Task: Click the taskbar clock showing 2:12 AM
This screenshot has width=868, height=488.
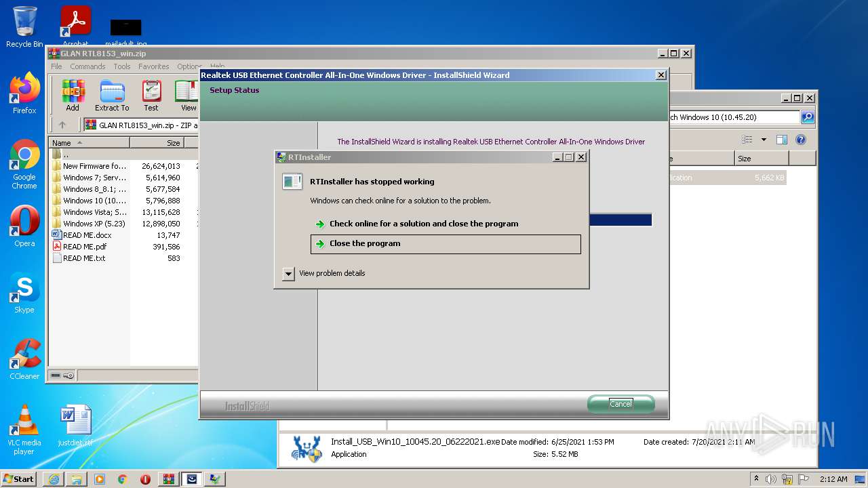Action: click(x=833, y=479)
